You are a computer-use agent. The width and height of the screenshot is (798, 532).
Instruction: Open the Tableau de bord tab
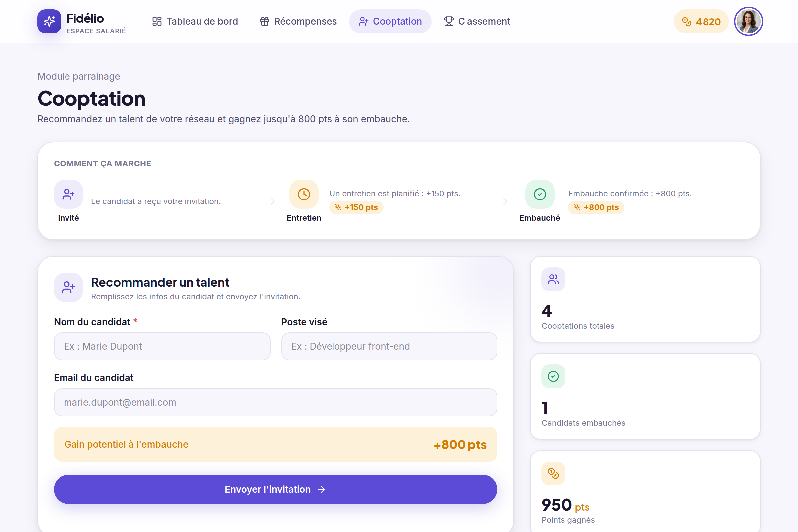pos(195,21)
